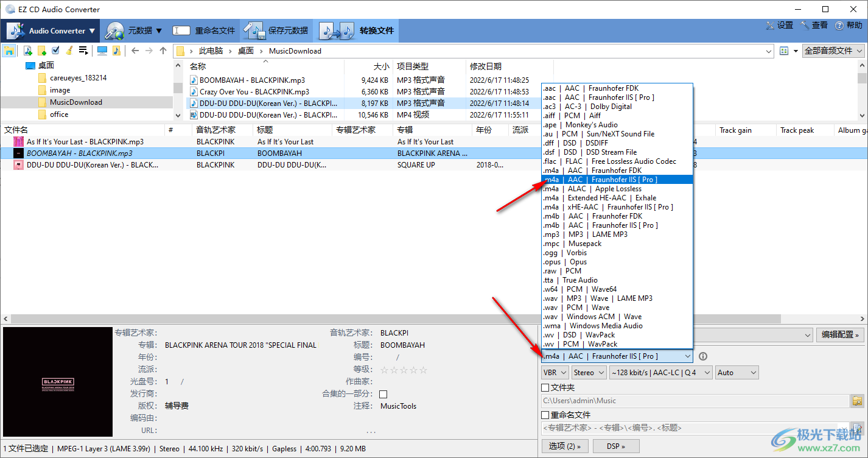Go up one folder level arrow
Image resolution: width=868 pixels, height=458 pixels.
[163, 51]
